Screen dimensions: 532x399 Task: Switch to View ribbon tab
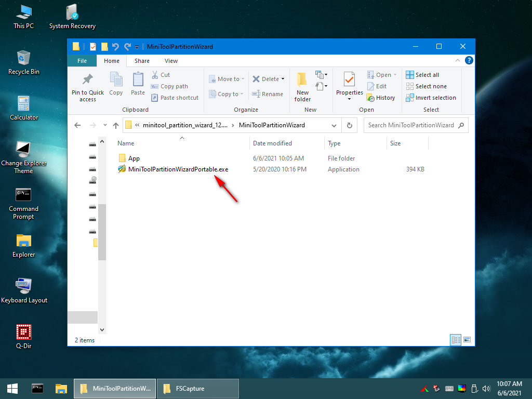171,61
